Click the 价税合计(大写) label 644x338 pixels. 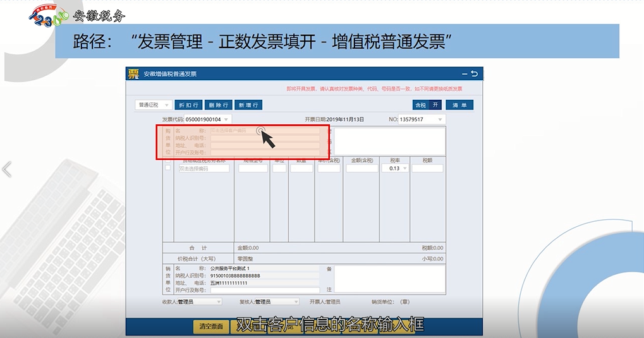(x=197, y=259)
